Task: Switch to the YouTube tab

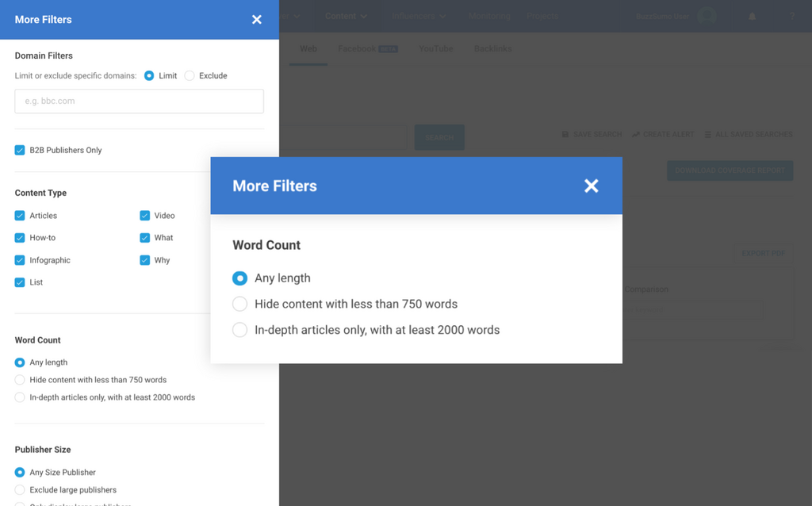Action: [x=435, y=48]
